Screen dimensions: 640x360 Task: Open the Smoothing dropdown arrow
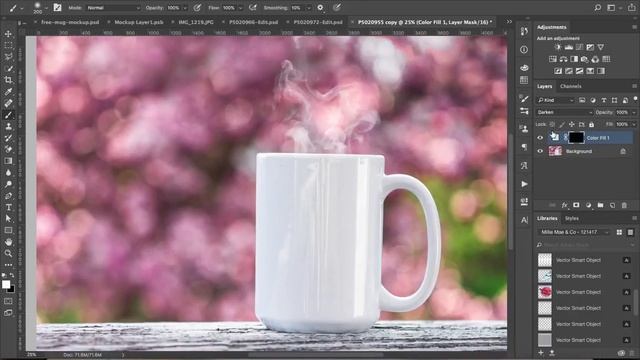coord(309,8)
